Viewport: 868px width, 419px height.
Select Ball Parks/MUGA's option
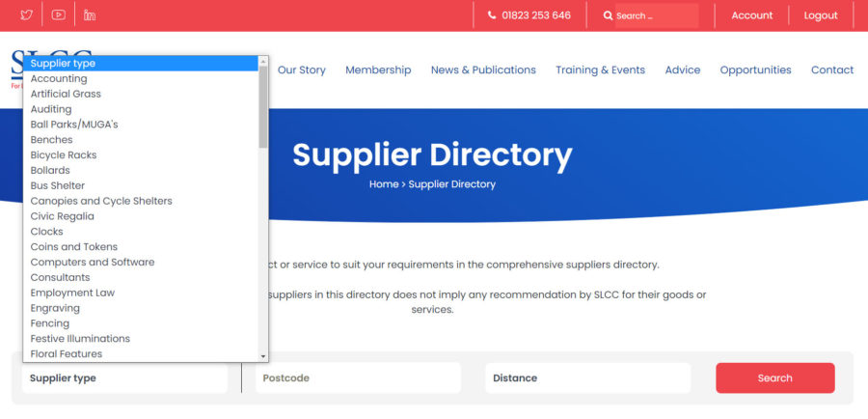tap(141, 125)
